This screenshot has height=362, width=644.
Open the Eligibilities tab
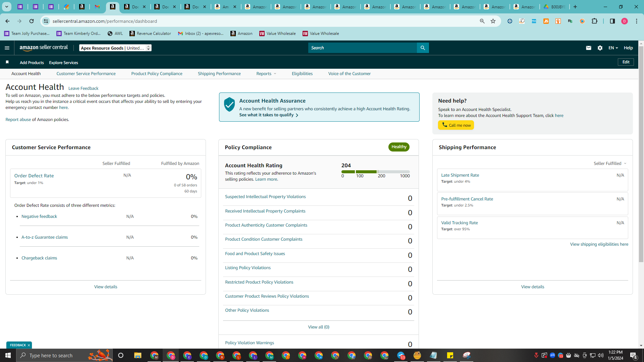(302, 74)
